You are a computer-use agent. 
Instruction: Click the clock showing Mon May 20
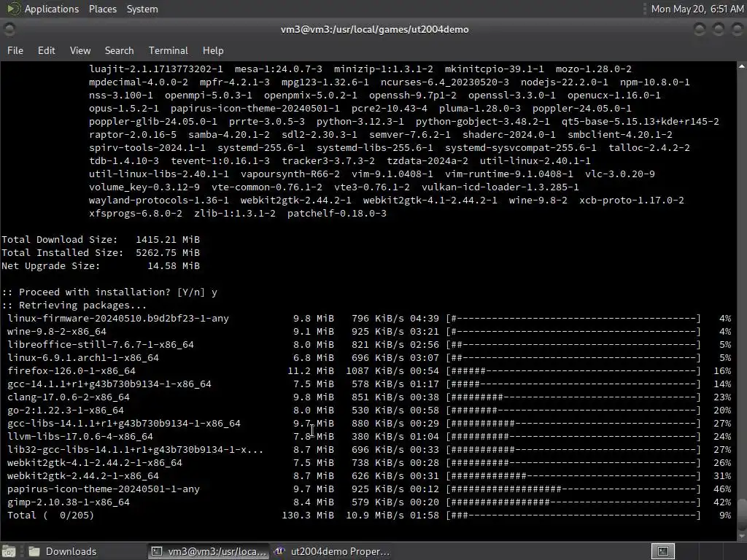point(697,9)
